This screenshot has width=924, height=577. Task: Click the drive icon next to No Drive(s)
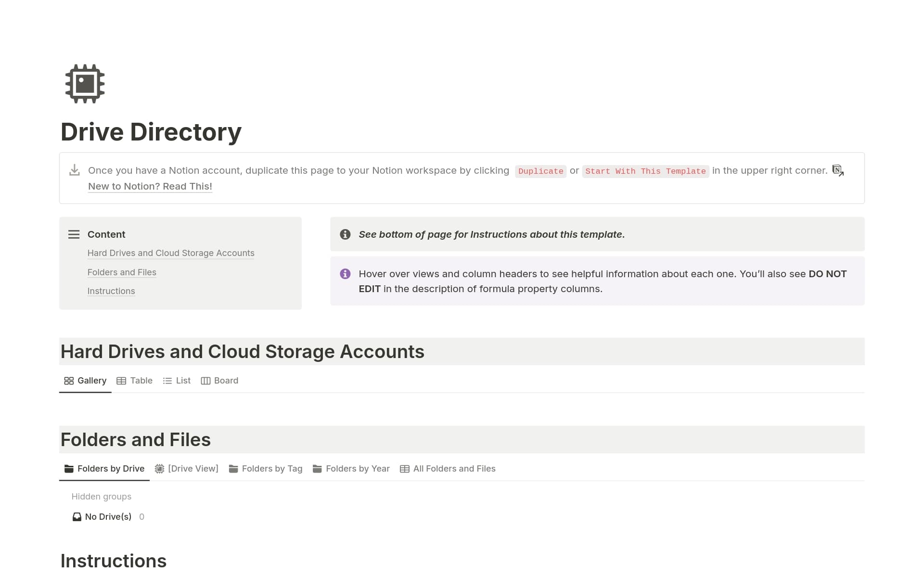point(77,516)
